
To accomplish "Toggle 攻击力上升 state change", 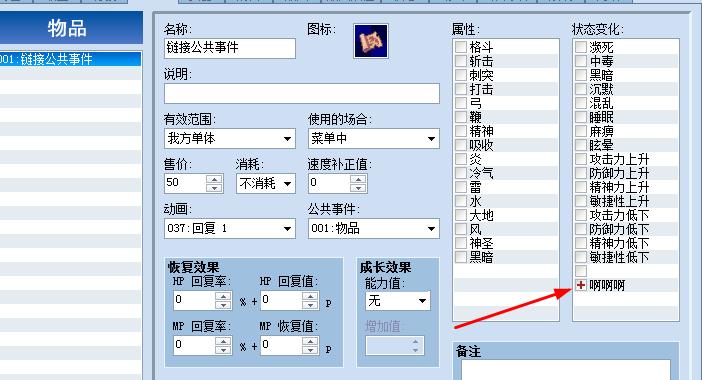I will click(581, 159).
